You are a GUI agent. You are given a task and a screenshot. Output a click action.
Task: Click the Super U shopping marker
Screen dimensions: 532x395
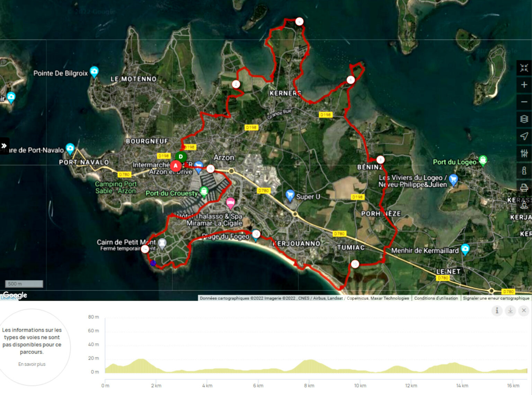click(290, 195)
